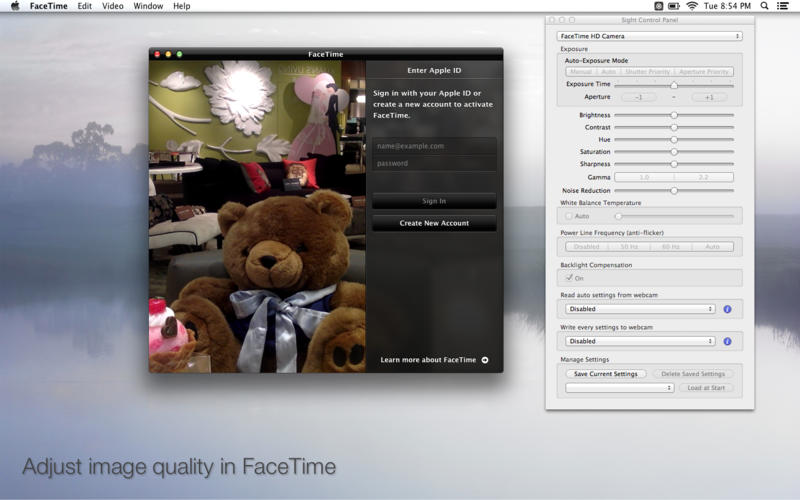Open Read auto settings from webcam dropdown
The image size is (800, 500).
click(640, 309)
